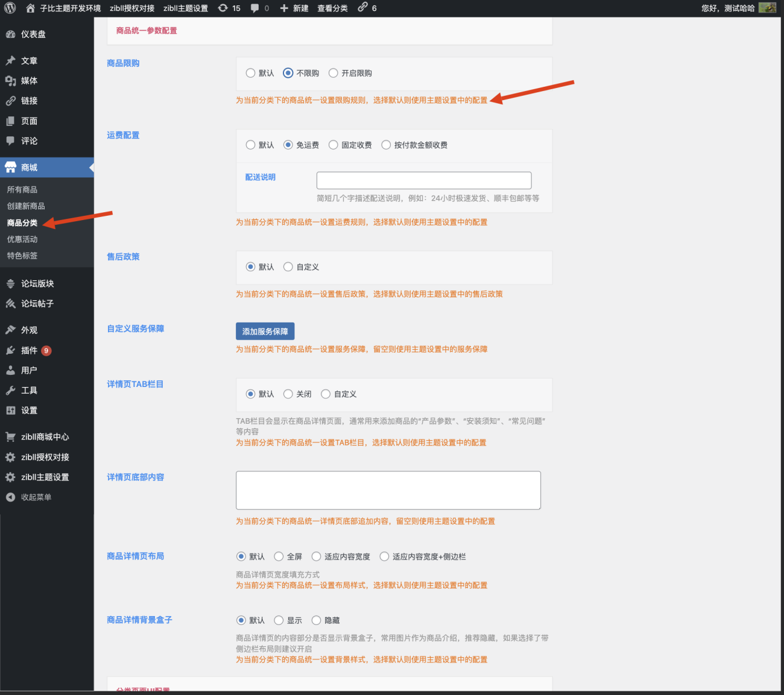Image resolution: width=784 pixels, height=695 pixels.
Task: Click the home icon beside 子比主题开发环境
Action: tap(30, 8)
